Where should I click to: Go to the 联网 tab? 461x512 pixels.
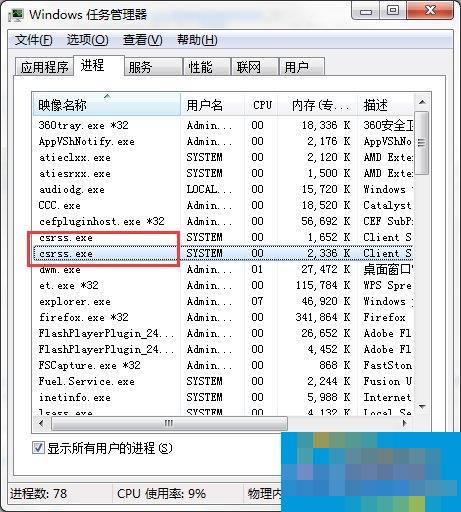tap(255, 67)
